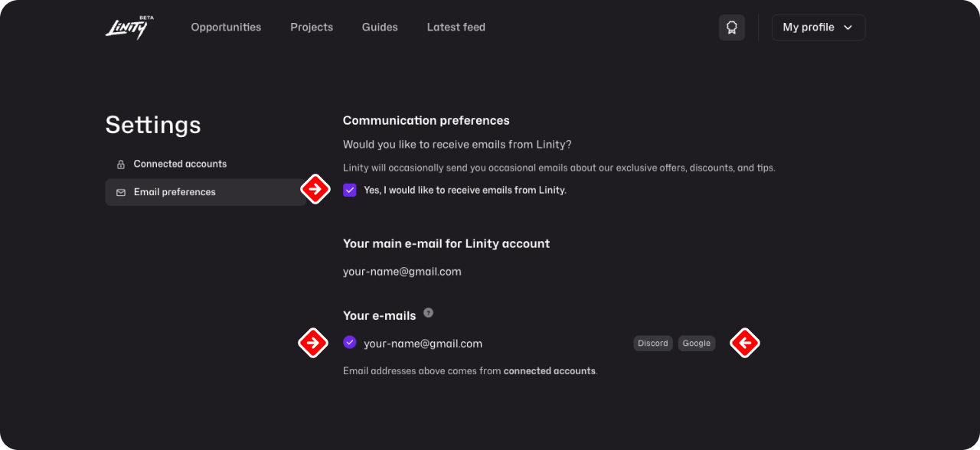
Task: Click the Discord account tag
Action: click(653, 344)
